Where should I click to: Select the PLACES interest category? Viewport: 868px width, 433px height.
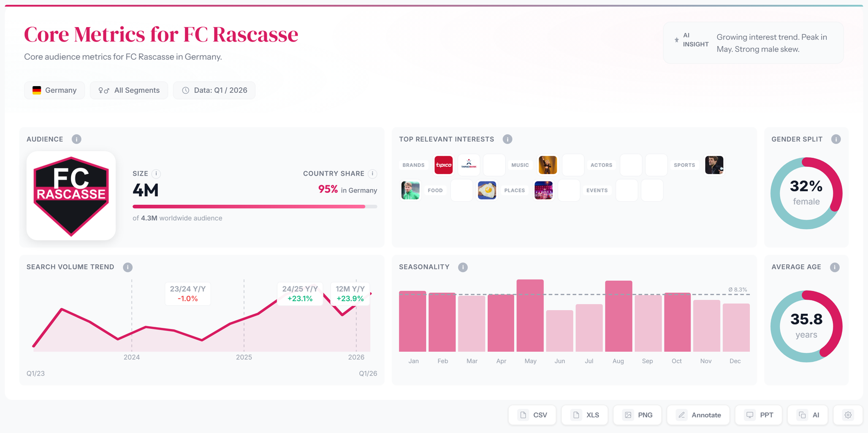click(514, 191)
